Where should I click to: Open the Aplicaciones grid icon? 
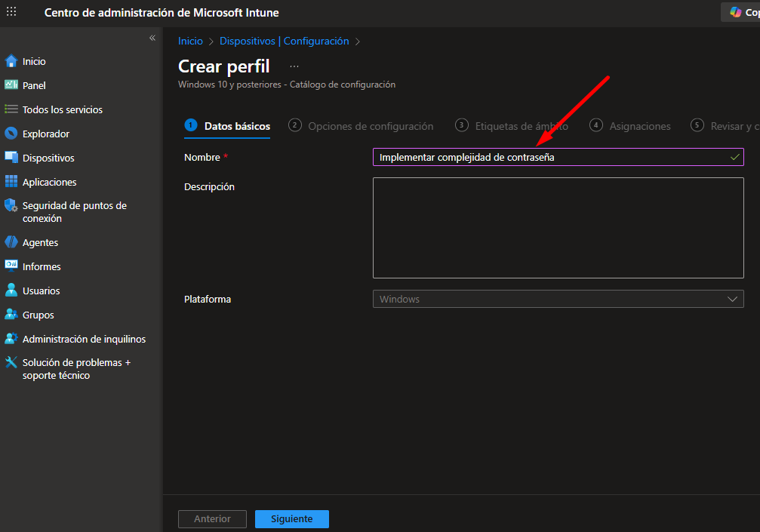[11, 182]
